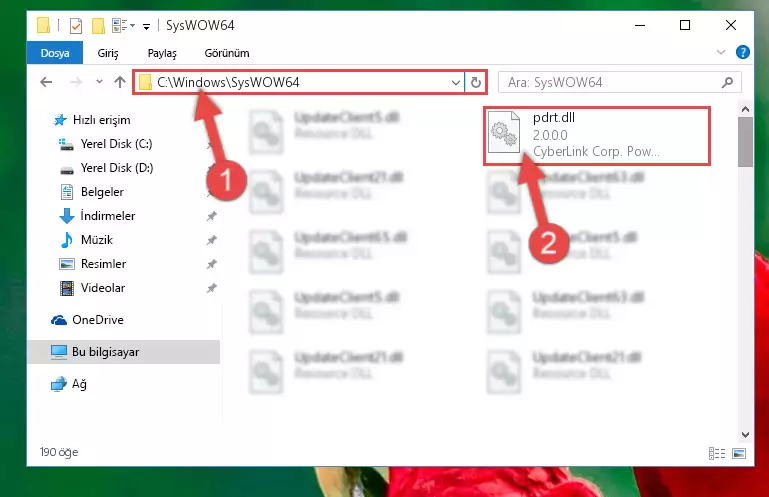Click the magnifier search icon
The image size is (769, 497).
[728, 82]
